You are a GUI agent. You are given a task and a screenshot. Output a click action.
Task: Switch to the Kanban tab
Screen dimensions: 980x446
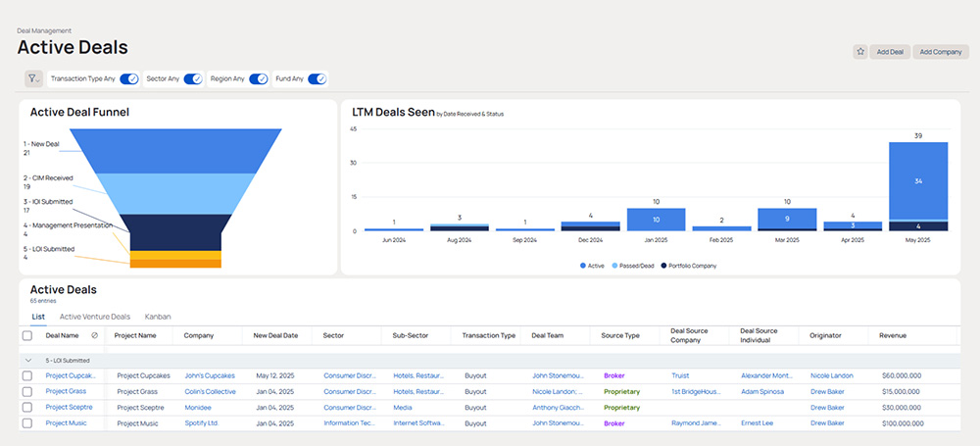click(x=157, y=317)
